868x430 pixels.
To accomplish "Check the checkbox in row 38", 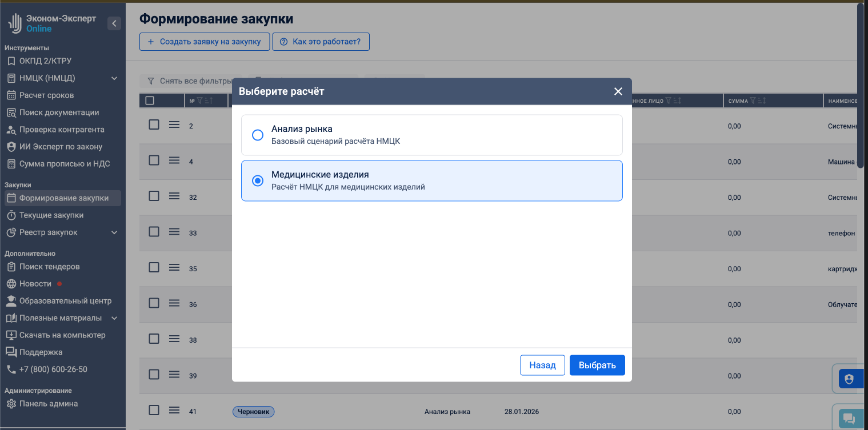I will click(154, 339).
